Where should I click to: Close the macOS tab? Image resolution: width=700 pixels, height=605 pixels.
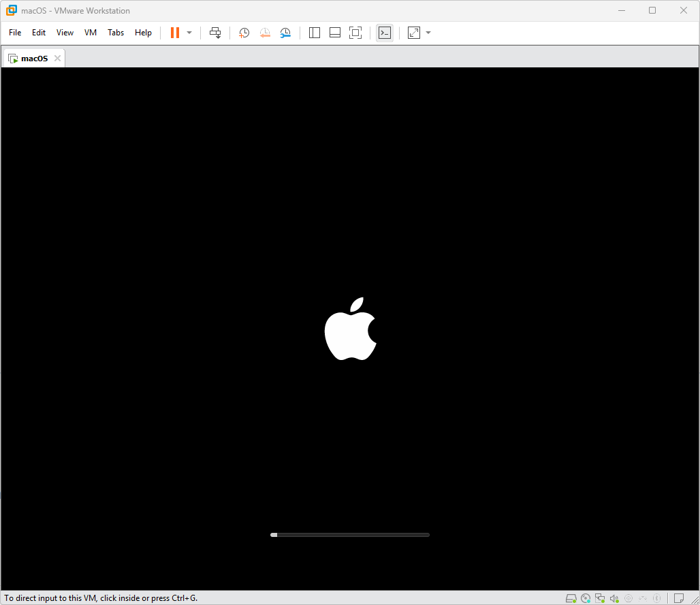pyautogui.click(x=57, y=58)
